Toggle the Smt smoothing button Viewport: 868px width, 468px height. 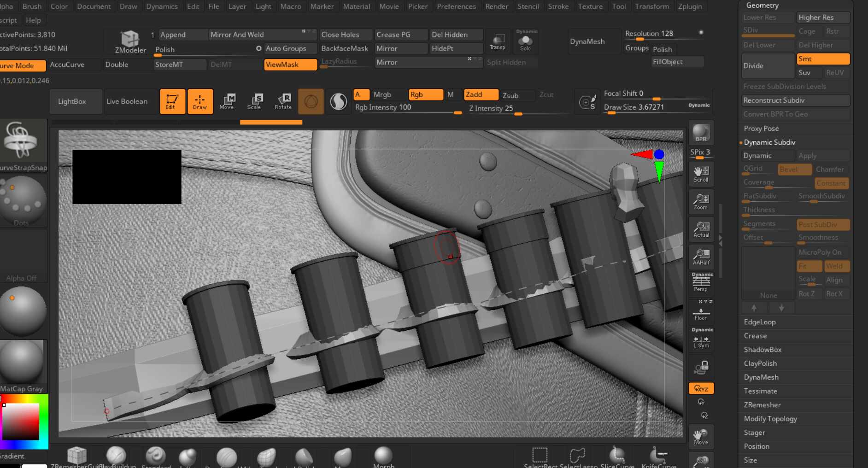[822, 59]
